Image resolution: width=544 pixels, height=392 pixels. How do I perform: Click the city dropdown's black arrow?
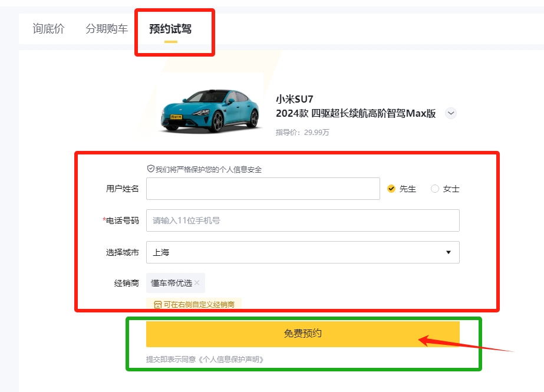[448, 252]
